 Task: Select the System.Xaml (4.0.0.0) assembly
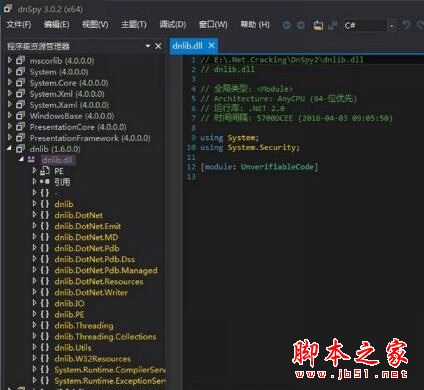(x=69, y=105)
